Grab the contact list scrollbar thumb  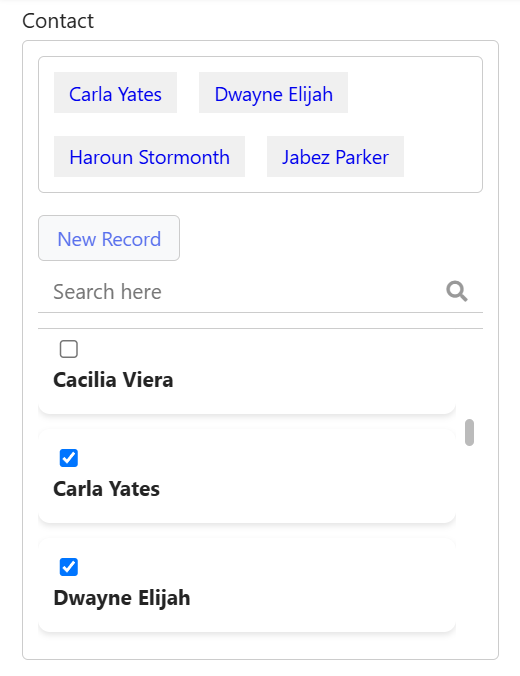click(x=469, y=432)
